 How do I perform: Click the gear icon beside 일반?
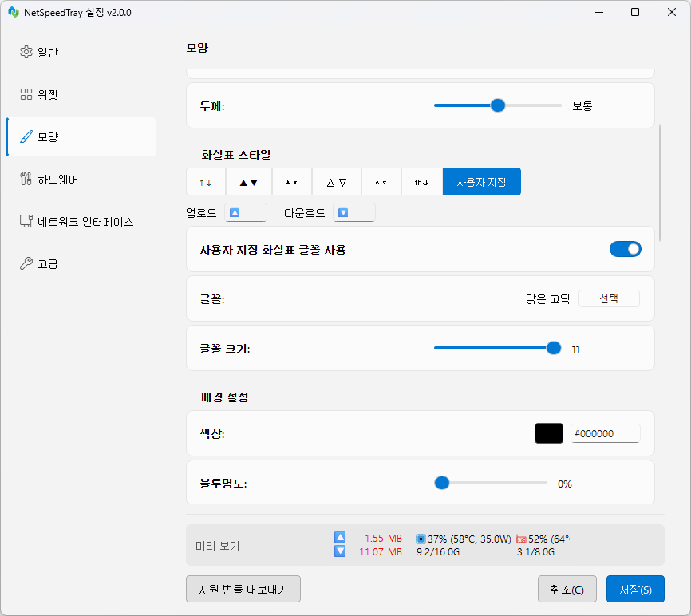(x=26, y=52)
